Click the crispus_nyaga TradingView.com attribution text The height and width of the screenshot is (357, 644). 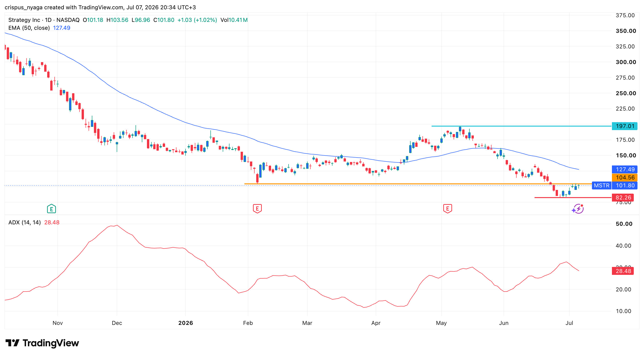(x=100, y=7)
